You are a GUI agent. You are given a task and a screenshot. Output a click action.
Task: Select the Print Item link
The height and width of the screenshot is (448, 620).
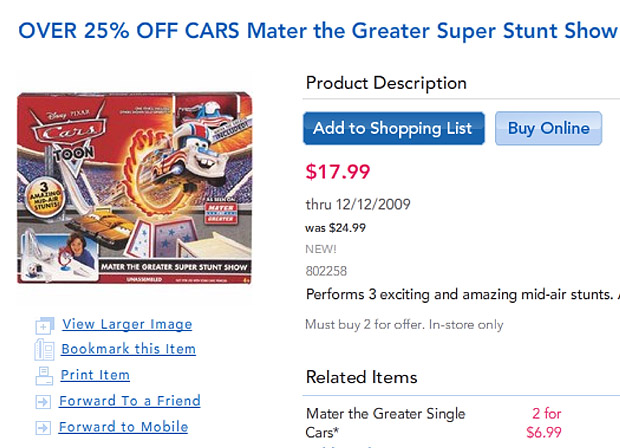coord(95,374)
